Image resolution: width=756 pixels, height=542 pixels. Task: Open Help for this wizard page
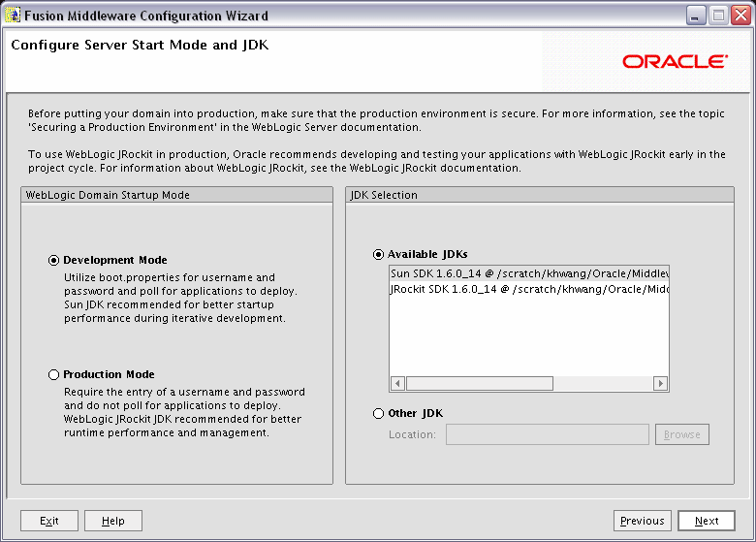pos(113,521)
